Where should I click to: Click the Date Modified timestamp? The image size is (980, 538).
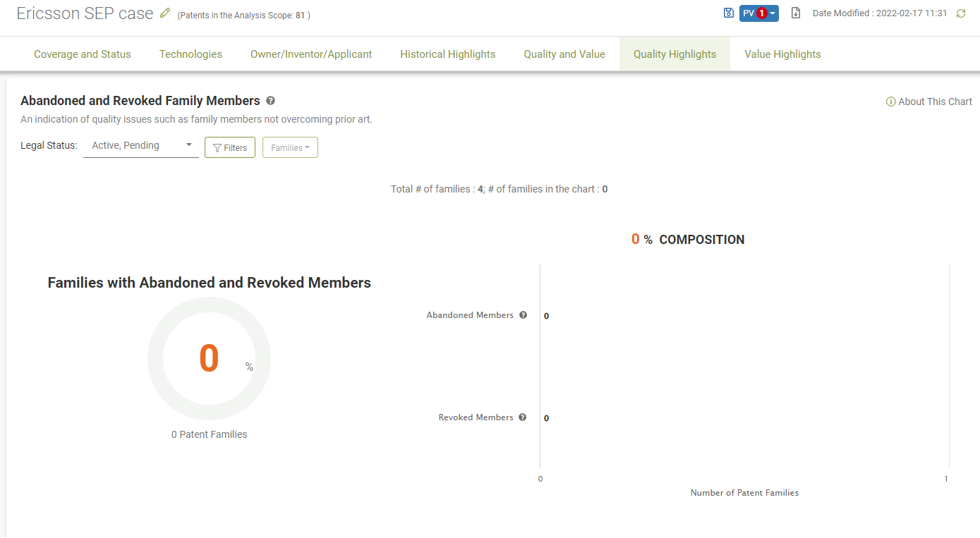[880, 13]
